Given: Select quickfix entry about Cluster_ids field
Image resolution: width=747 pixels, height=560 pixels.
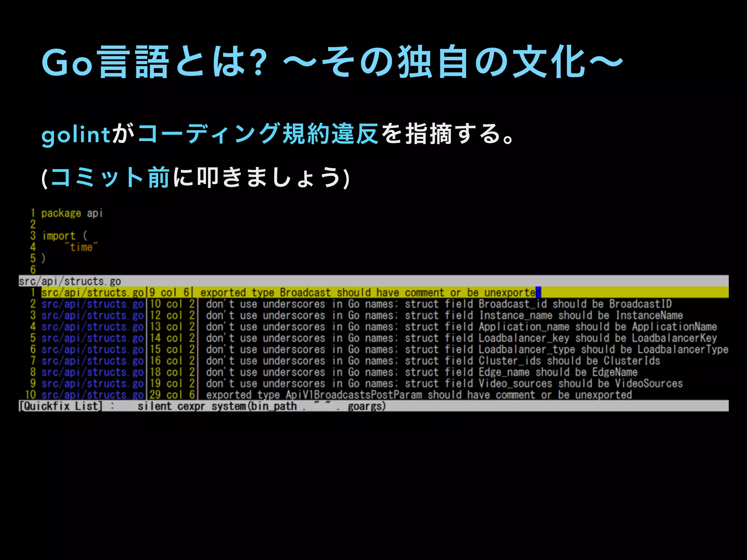Looking at the screenshot, I should click(x=373, y=360).
